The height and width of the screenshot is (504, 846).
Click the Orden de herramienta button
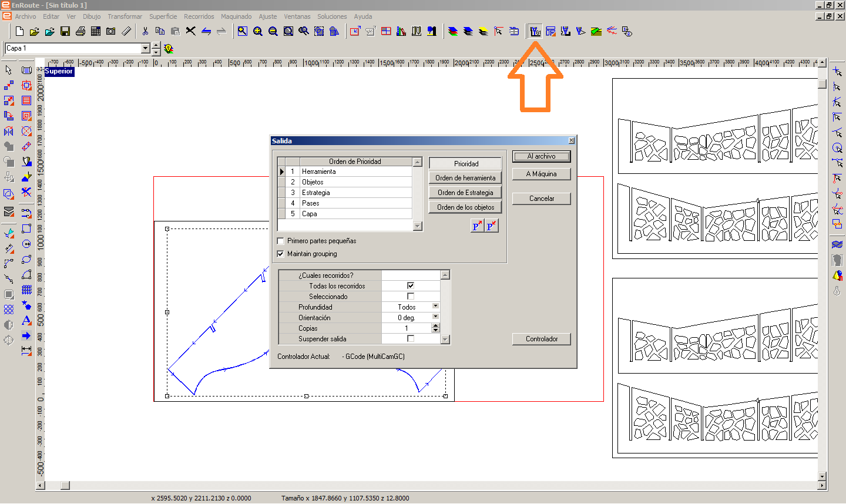click(x=465, y=178)
